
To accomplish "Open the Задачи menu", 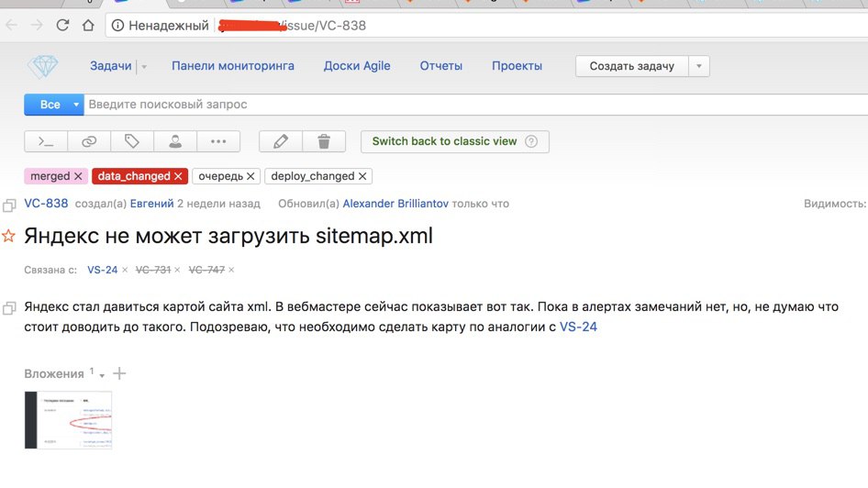I will click(111, 66).
